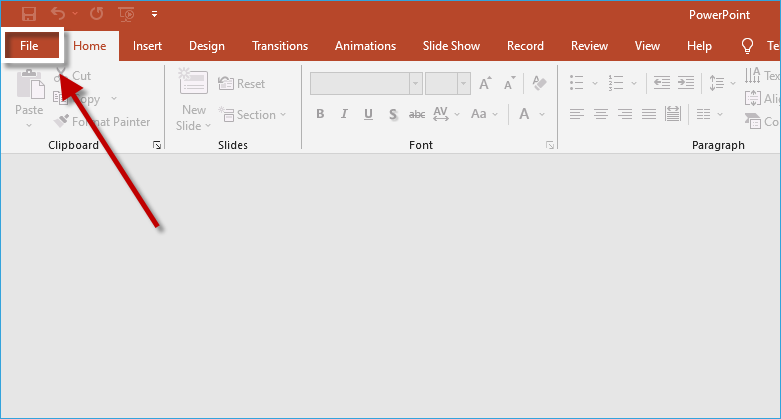Click the Paste clipboard icon
Viewport: 781px width, 419px height.
pyautogui.click(x=30, y=85)
